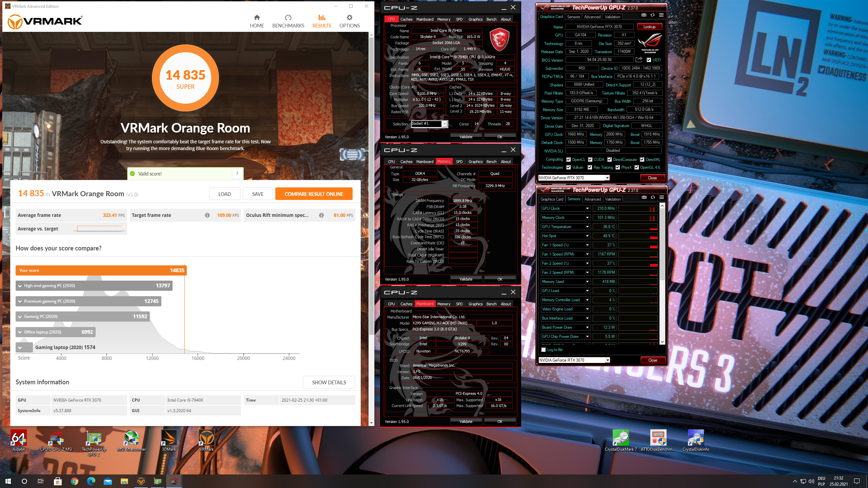
Task: Click the Valid score question mark button
Action: click(237, 174)
